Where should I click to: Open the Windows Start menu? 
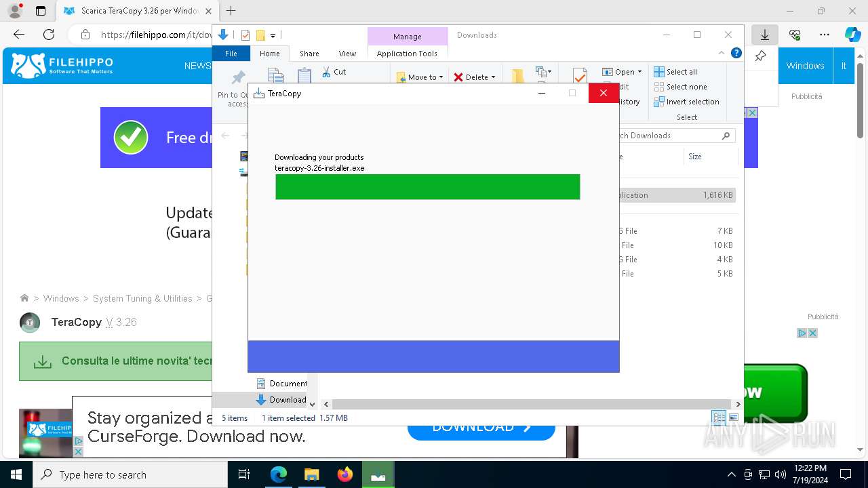click(16, 474)
